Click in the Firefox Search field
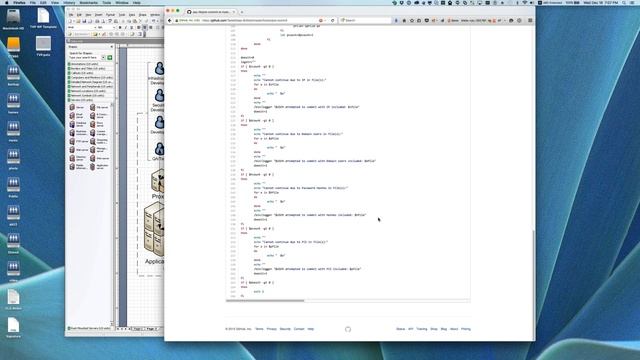The width and height of the screenshot is (640, 360). [366, 20]
